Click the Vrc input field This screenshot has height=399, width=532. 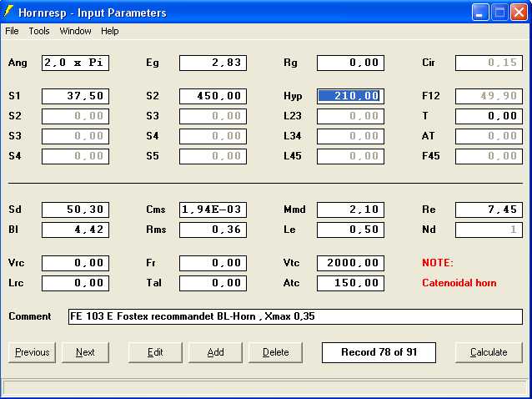point(75,263)
